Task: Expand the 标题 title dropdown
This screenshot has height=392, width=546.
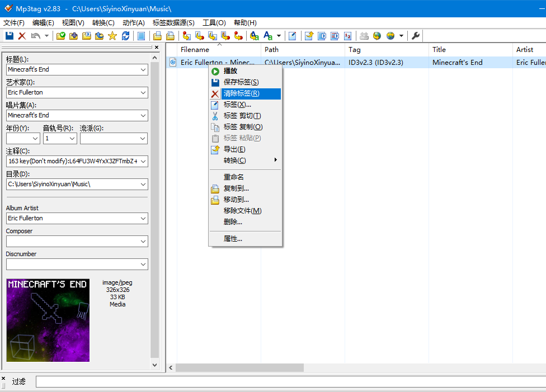Action: coord(142,69)
